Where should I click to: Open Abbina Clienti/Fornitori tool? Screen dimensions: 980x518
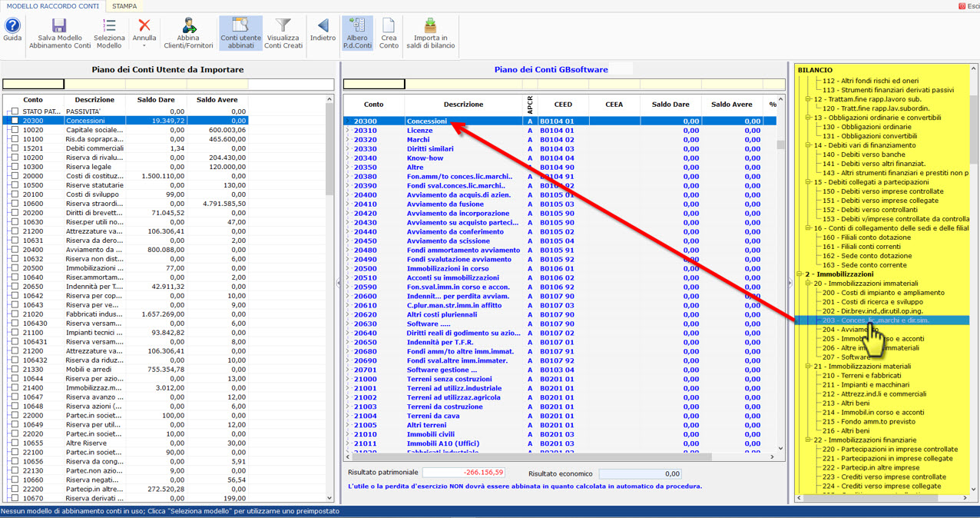point(188,33)
